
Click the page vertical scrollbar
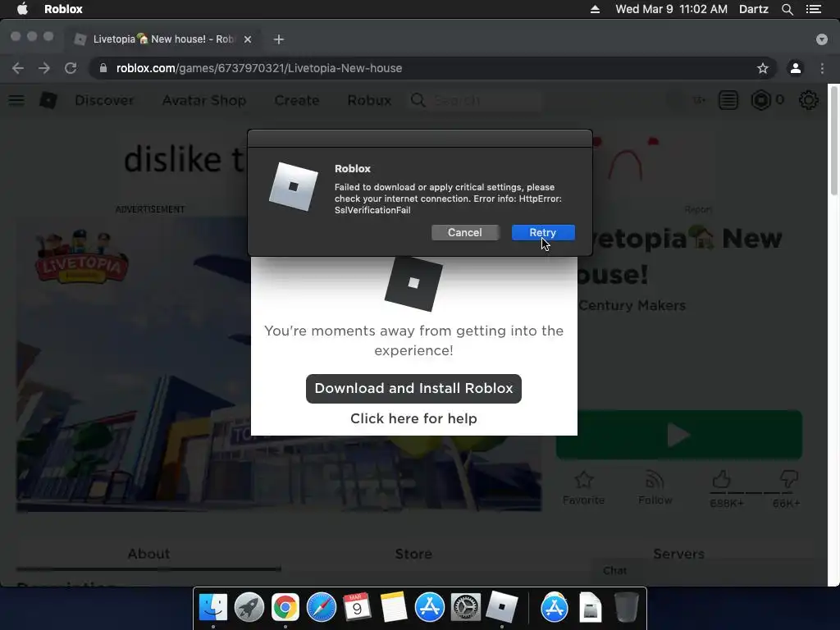coord(833,140)
